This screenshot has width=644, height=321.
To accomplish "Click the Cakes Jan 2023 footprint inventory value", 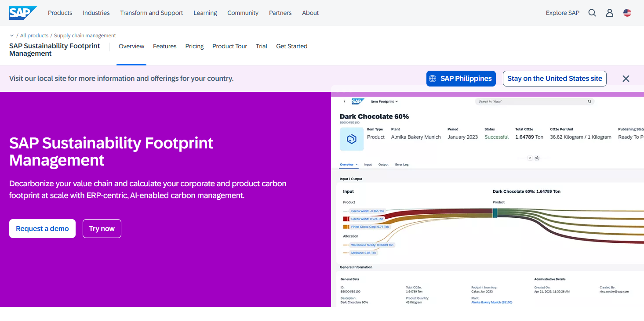I will click(482, 292).
